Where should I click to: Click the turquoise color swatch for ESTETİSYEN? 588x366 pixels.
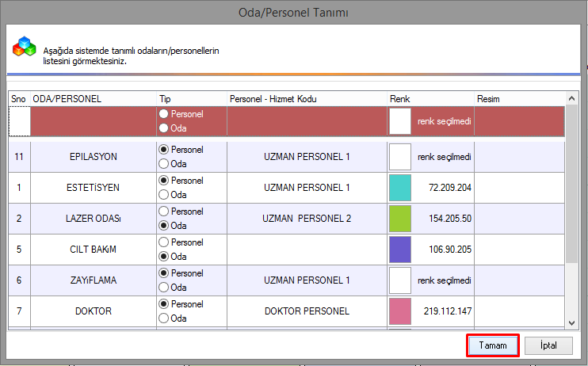coord(400,188)
